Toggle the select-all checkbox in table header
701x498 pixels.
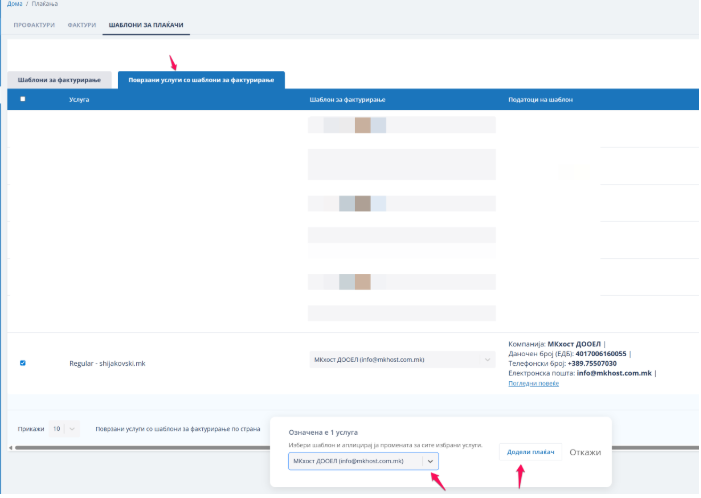pos(23,99)
